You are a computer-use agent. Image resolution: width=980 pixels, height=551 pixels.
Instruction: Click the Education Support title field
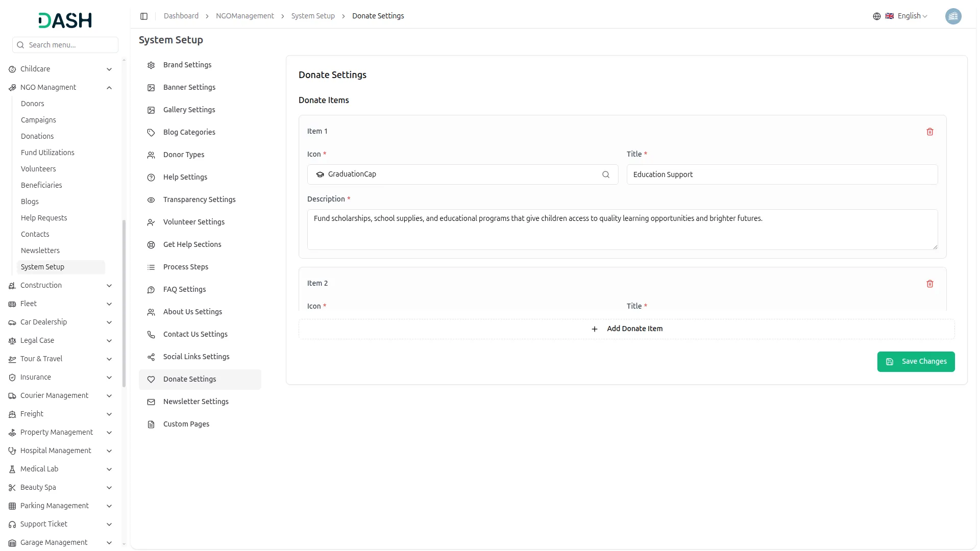pyautogui.click(x=781, y=174)
